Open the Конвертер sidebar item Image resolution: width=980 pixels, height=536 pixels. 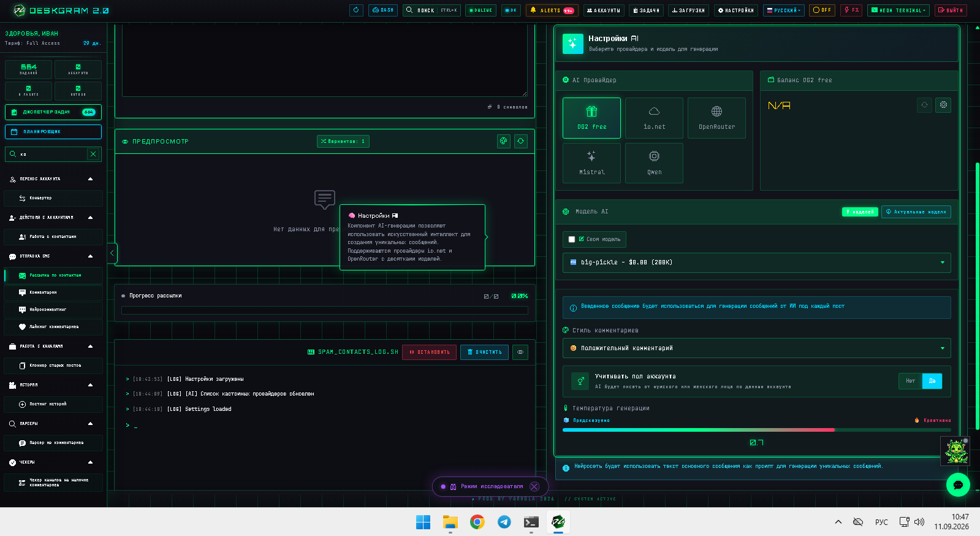point(53,198)
